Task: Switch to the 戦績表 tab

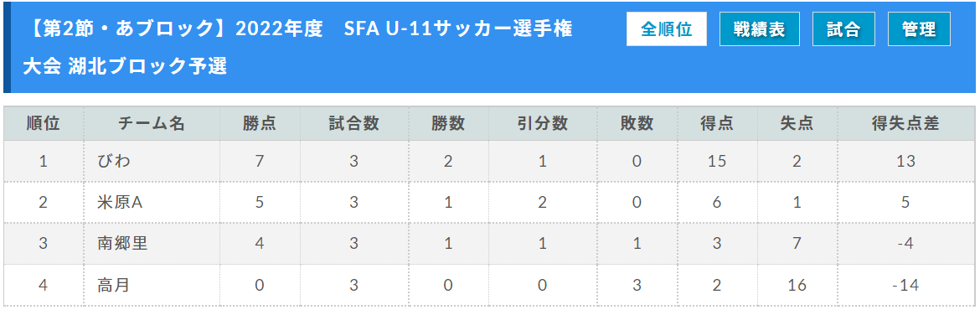Action: (760, 29)
